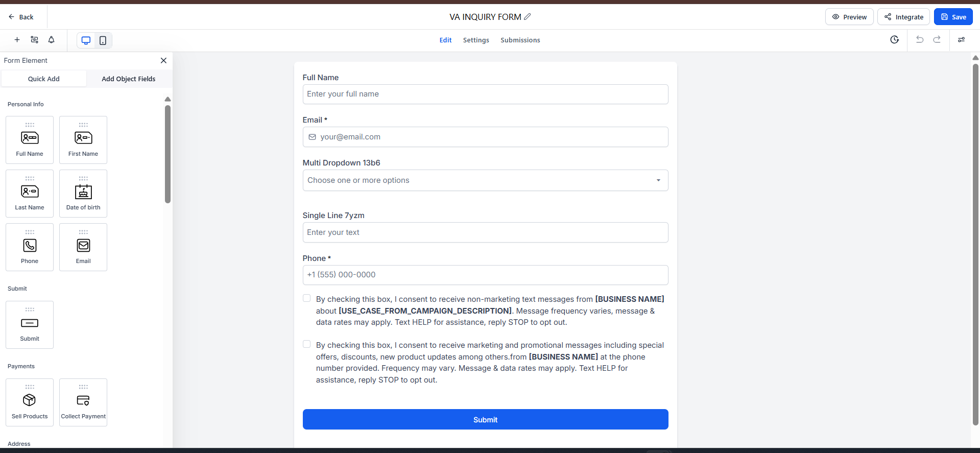Edit the form title pencil icon
980x453 pixels.
[x=528, y=17]
